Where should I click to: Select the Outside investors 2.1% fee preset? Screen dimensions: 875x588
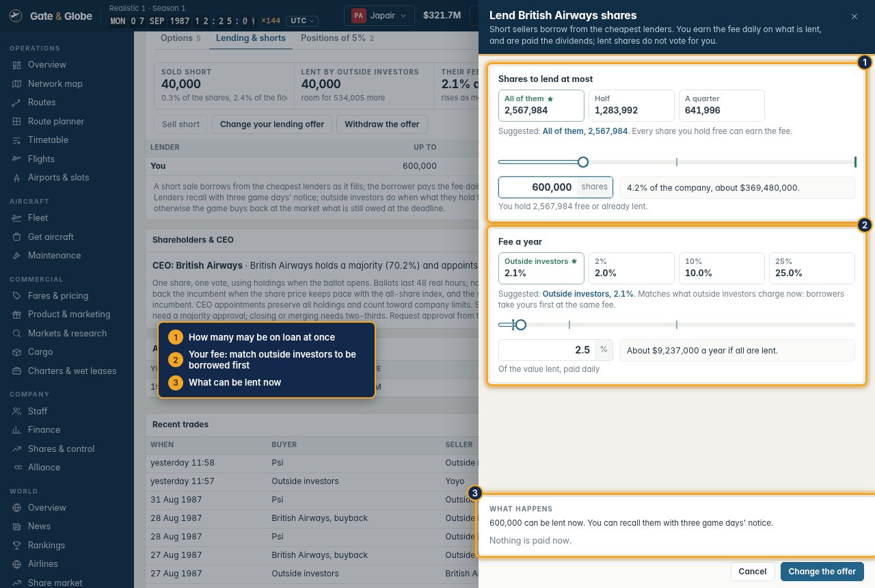541,268
